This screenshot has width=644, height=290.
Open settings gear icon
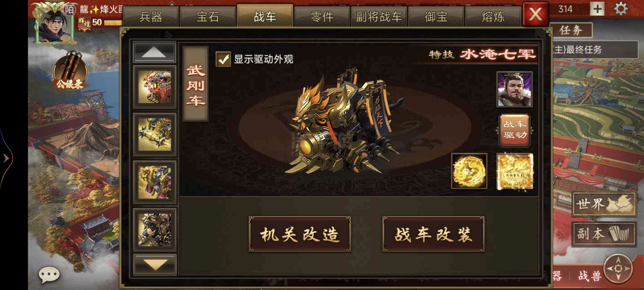point(621,9)
